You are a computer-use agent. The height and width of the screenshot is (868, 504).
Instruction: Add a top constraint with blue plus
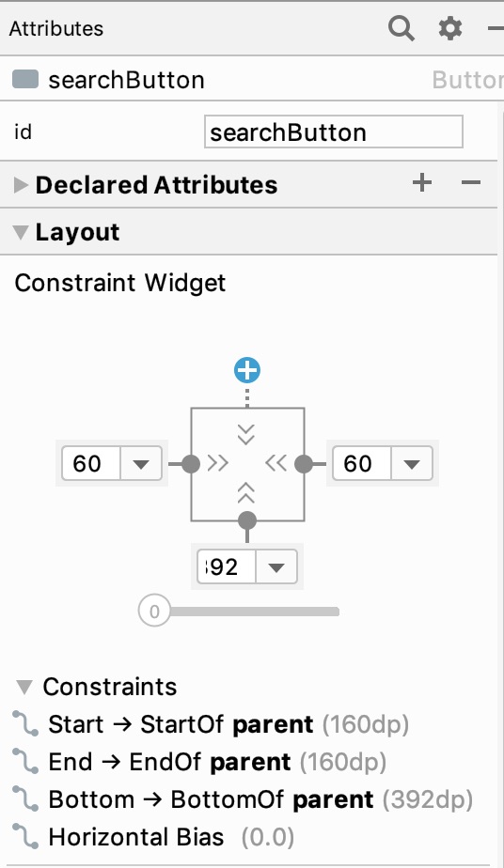click(x=247, y=370)
